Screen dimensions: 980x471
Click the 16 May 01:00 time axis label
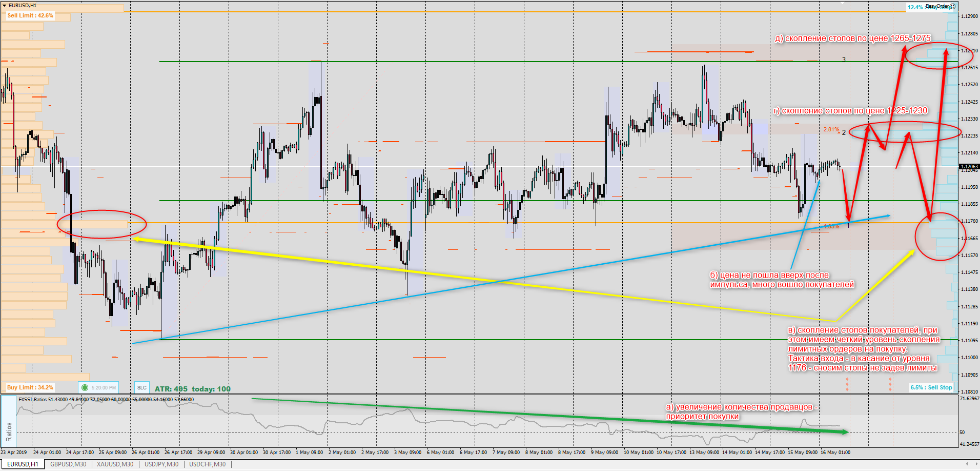[835, 453]
